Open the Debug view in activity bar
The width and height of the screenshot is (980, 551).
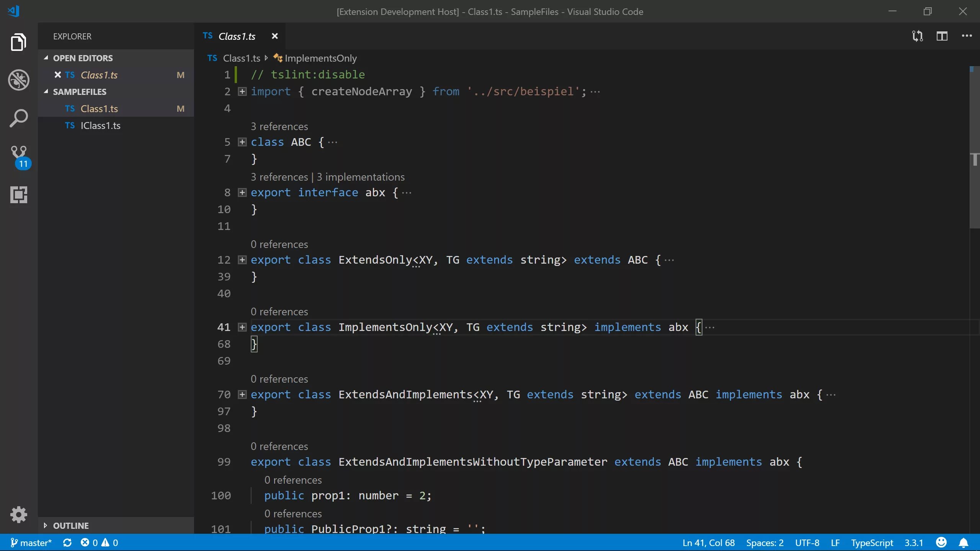[18, 80]
